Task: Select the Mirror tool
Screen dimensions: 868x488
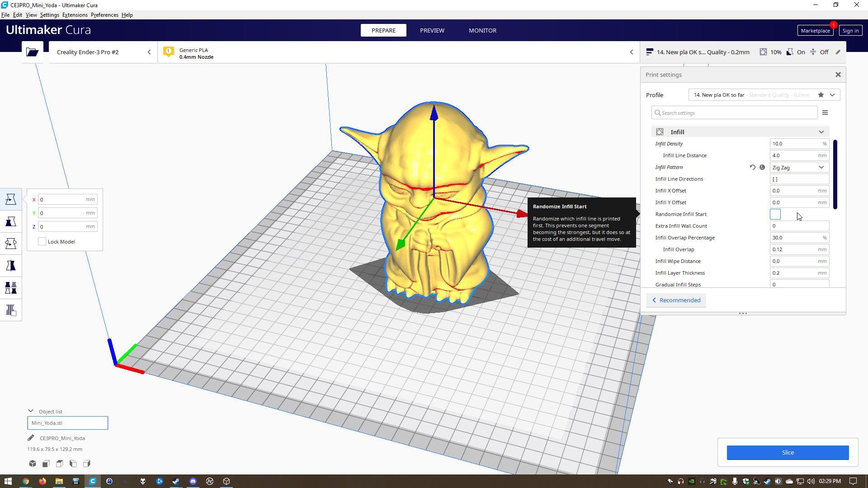Action: click(x=11, y=266)
